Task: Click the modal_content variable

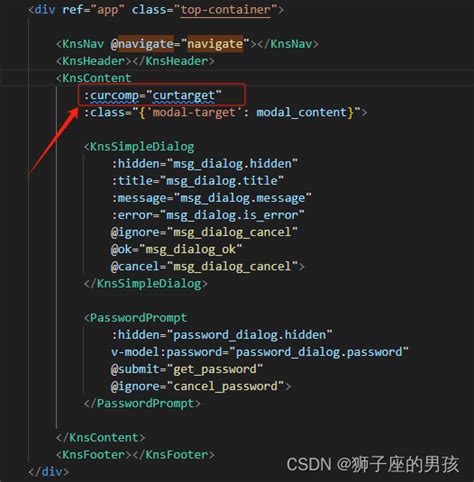Action: tap(302, 113)
